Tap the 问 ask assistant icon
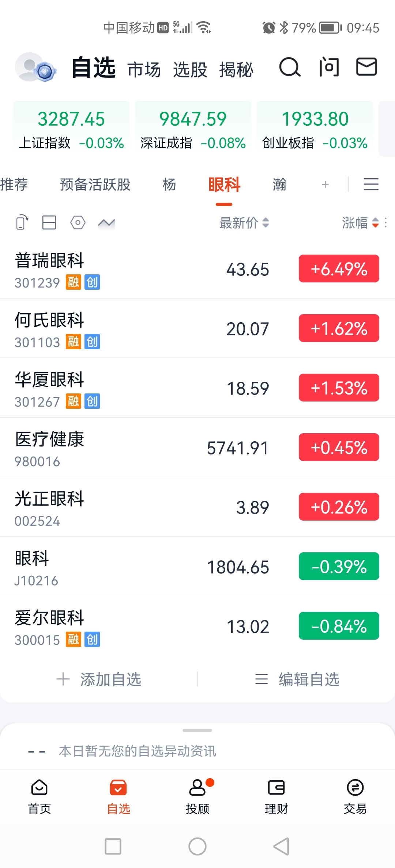395x868 pixels. click(x=329, y=67)
